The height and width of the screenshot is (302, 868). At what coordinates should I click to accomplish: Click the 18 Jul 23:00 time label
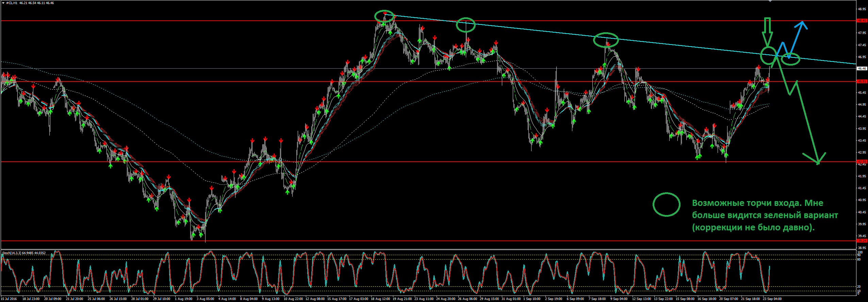click(31, 299)
